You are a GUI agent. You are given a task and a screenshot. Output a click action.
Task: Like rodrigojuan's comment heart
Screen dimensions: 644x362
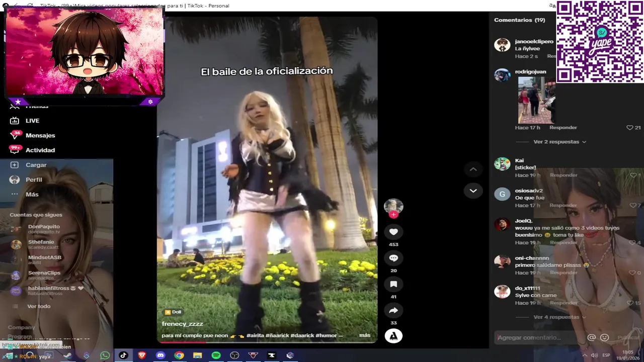click(x=629, y=128)
